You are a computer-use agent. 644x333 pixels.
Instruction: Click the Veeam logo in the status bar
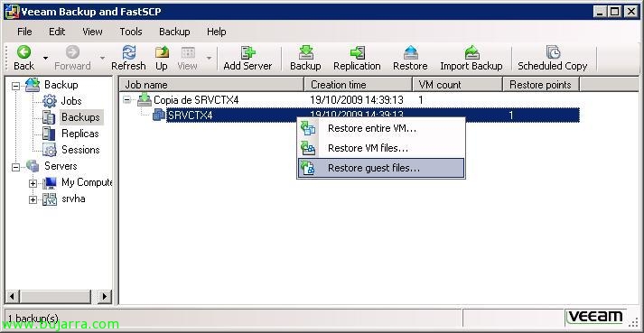click(595, 317)
